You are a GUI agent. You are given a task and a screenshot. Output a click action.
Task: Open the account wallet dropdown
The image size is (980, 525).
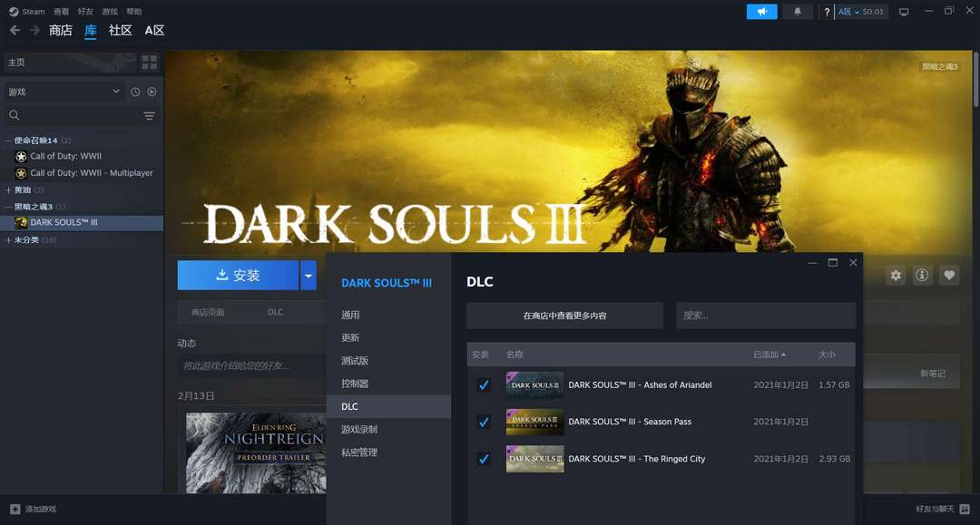coord(861,12)
